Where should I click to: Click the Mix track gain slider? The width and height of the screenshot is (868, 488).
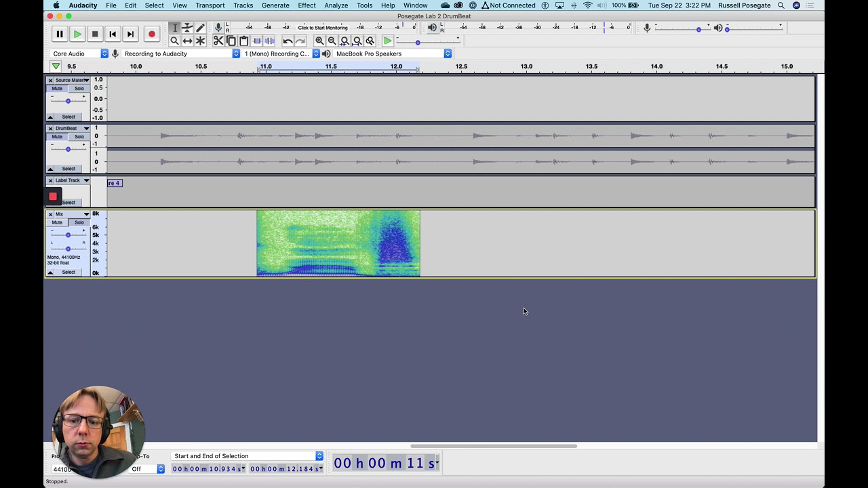point(68,235)
